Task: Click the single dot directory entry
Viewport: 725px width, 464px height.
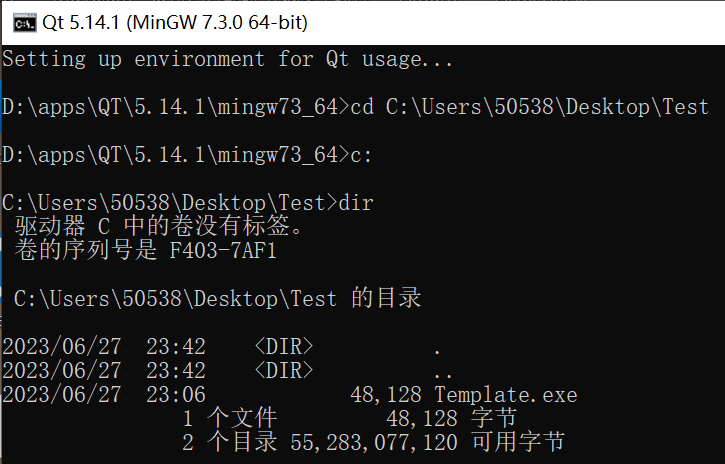Action: [x=438, y=347]
